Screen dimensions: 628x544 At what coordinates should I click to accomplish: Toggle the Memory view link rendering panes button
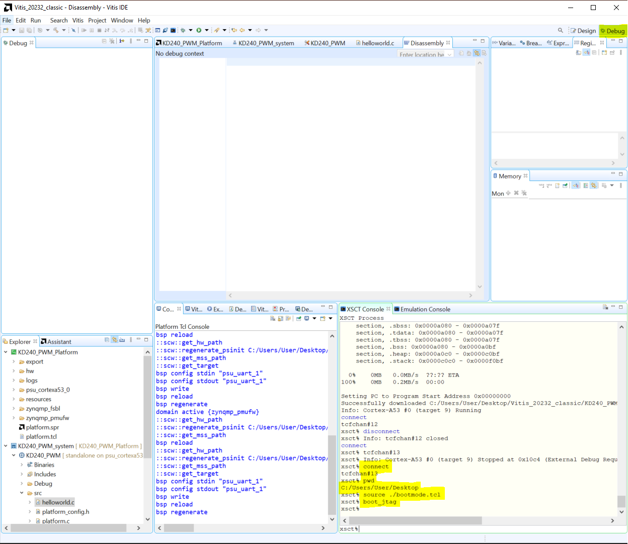click(x=594, y=185)
